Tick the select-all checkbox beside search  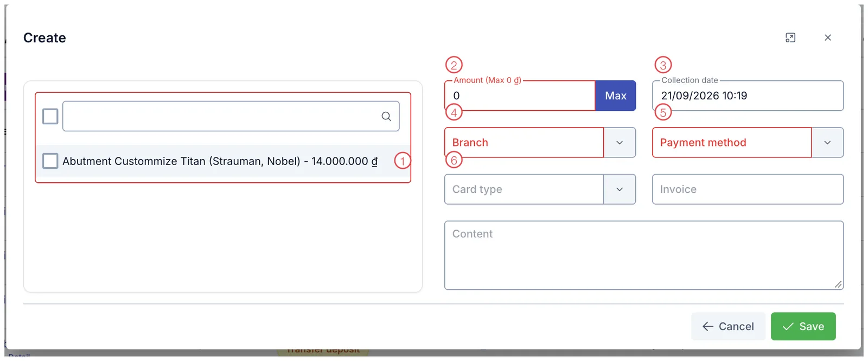50,116
